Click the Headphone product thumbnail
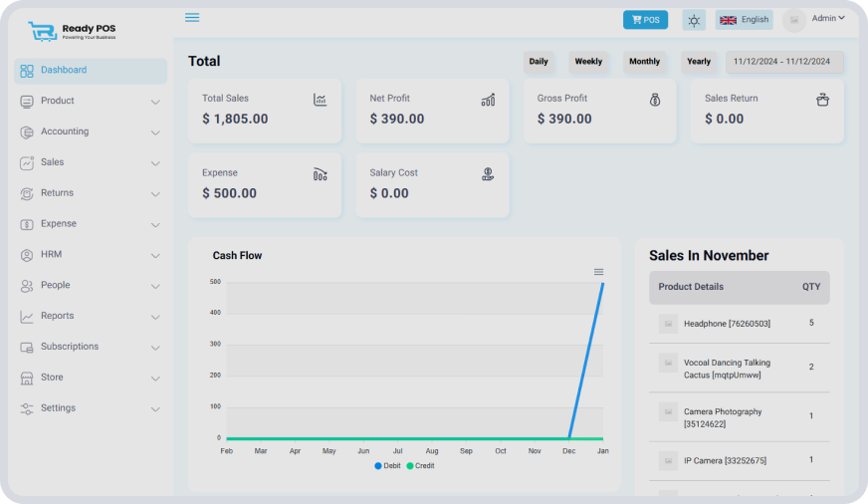Screen dimensions: 868x504 pyautogui.click(x=669, y=324)
